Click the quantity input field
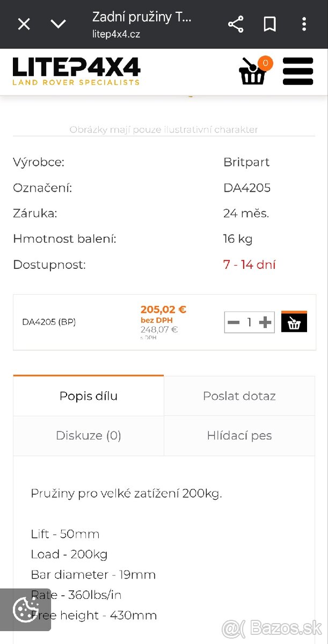Viewport: 328px width, 644px height. tap(249, 322)
